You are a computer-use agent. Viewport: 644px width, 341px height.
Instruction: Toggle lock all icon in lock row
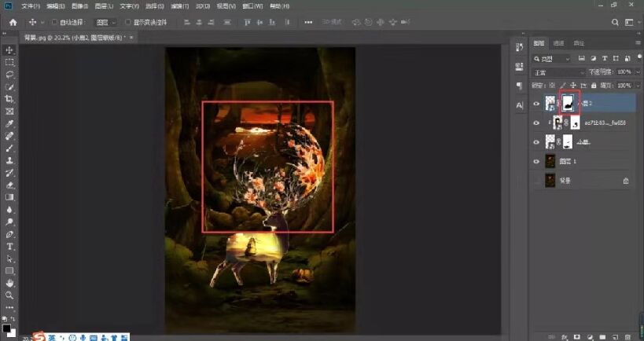pyautogui.click(x=594, y=86)
